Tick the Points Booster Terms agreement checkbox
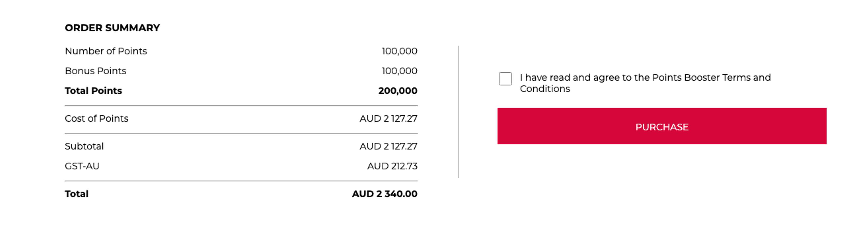Viewport: 868px width, 234px height. point(505,78)
